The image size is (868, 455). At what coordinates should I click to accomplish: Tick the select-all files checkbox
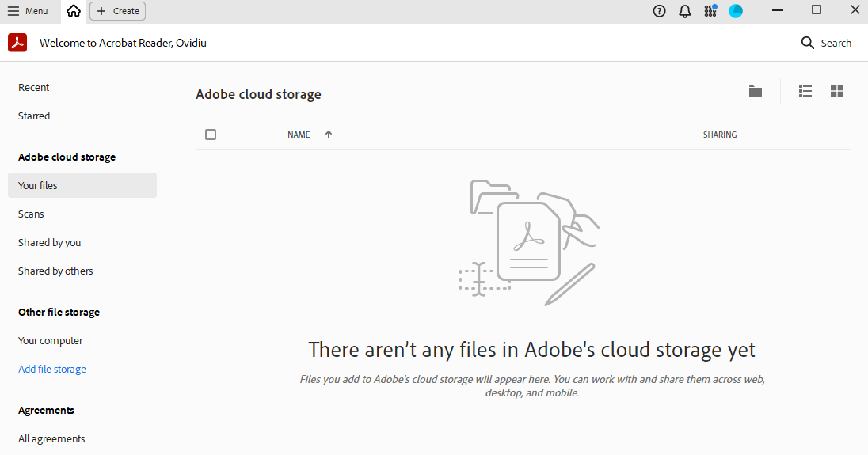pos(211,135)
